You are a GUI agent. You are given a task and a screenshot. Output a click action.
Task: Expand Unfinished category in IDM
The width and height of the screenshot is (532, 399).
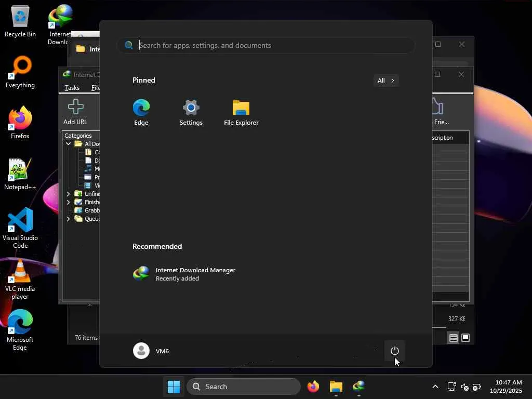pos(68,194)
